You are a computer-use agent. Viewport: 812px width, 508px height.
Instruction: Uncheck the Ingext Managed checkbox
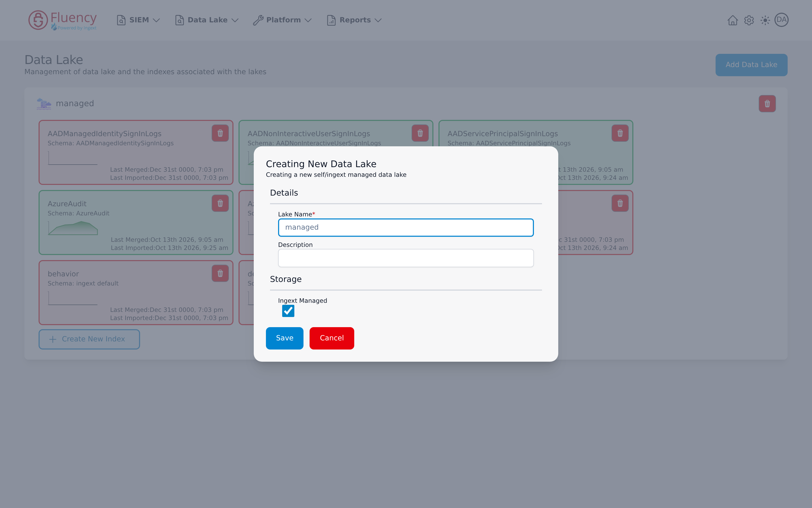coord(288,311)
